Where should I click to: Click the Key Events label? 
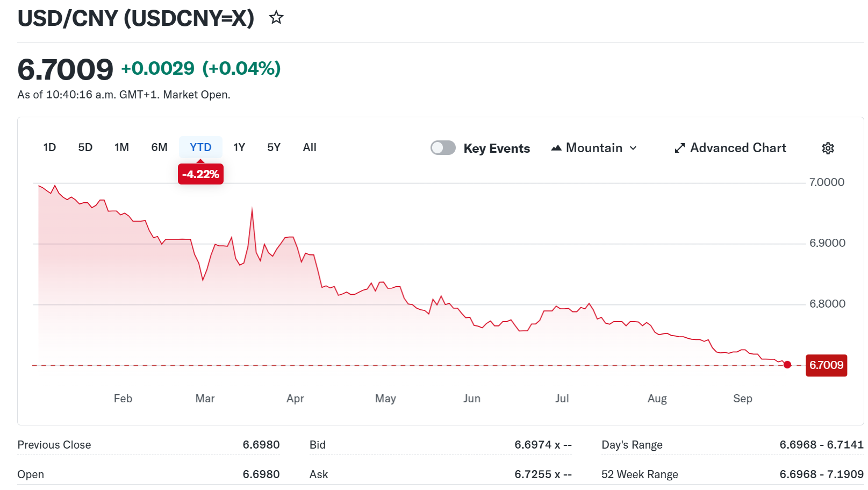497,148
